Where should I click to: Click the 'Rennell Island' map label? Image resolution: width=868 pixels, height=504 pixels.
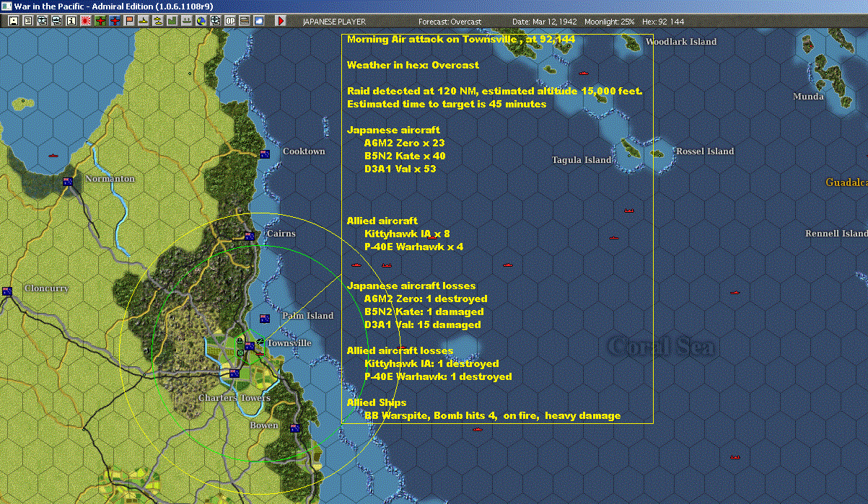point(836,234)
